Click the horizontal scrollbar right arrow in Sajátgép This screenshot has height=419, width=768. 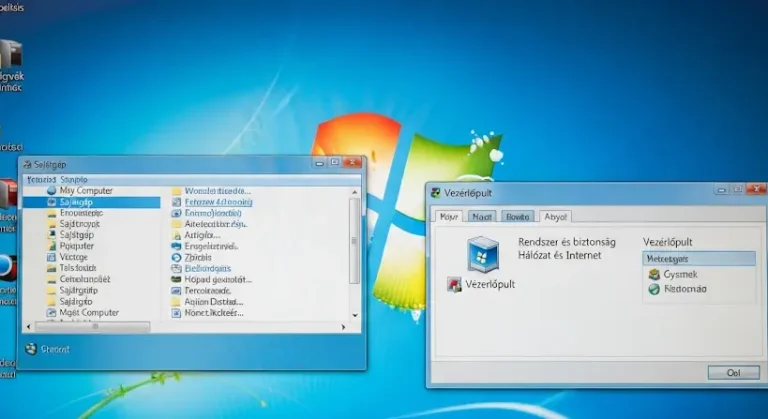tap(343, 327)
